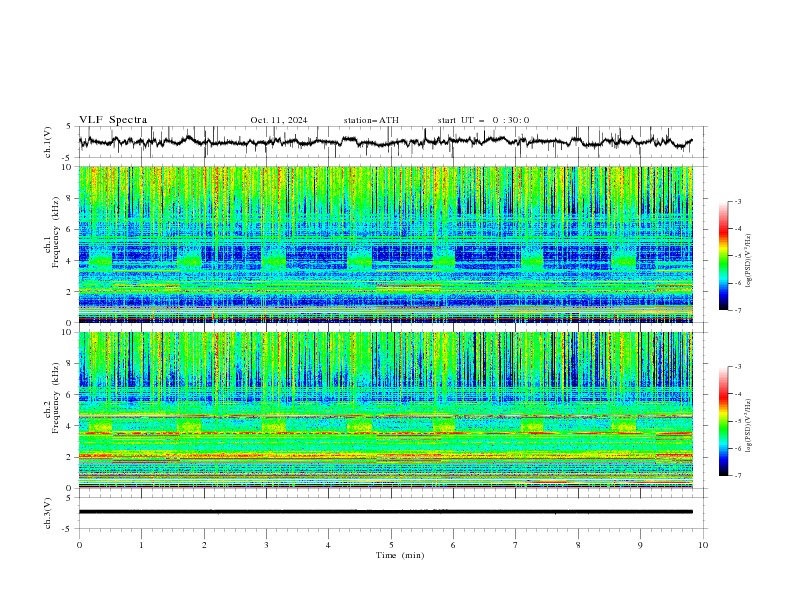
Task: Click the ch.2 spectrogram color scale bar
Action: tap(724, 421)
